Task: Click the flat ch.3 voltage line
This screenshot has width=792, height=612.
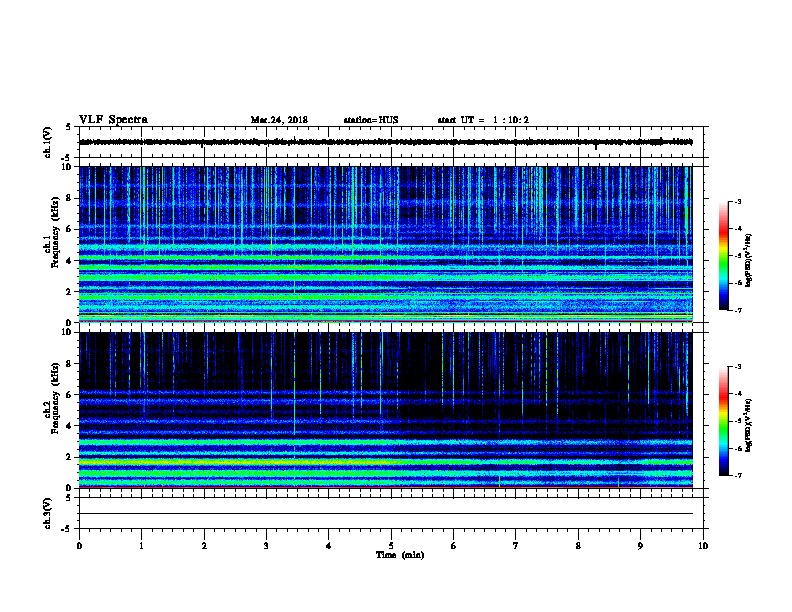Action: click(x=386, y=514)
